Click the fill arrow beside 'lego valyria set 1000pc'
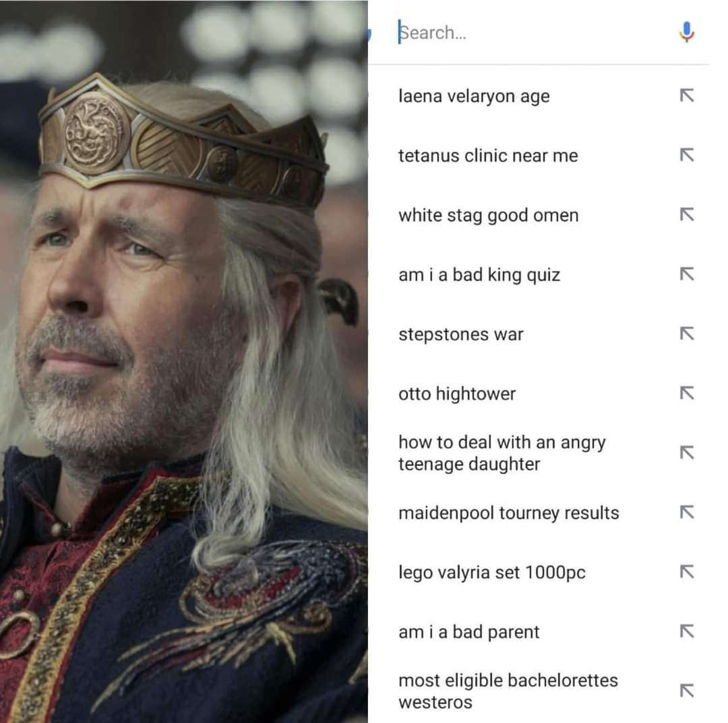Screen dimensions: 728x723 pyautogui.click(x=687, y=571)
